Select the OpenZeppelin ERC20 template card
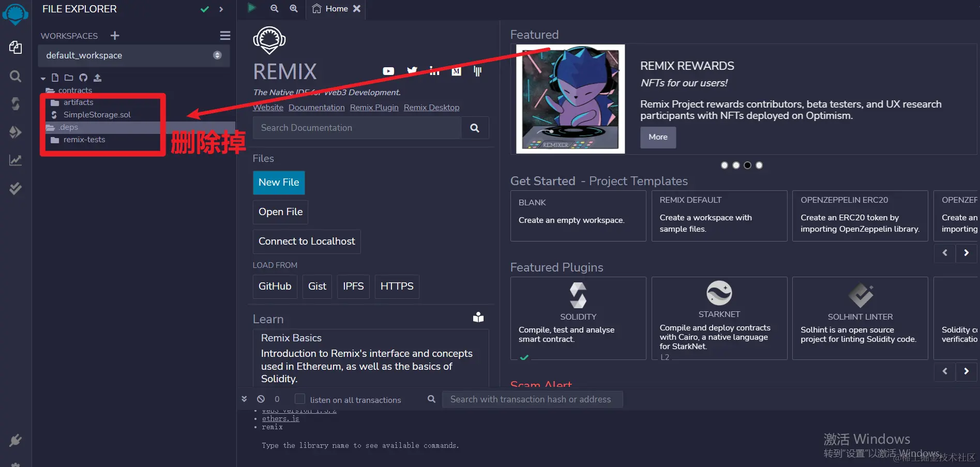Screen dimensions: 980x467 [860, 216]
